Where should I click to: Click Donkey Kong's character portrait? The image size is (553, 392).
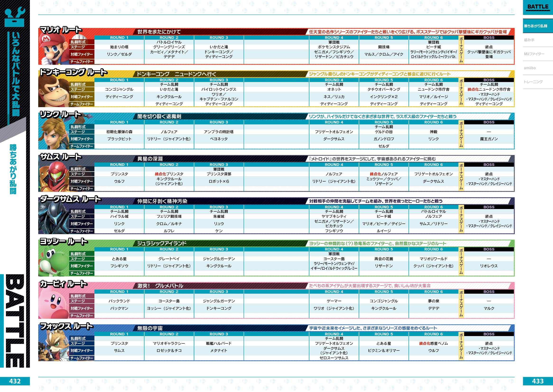click(x=54, y=92)
